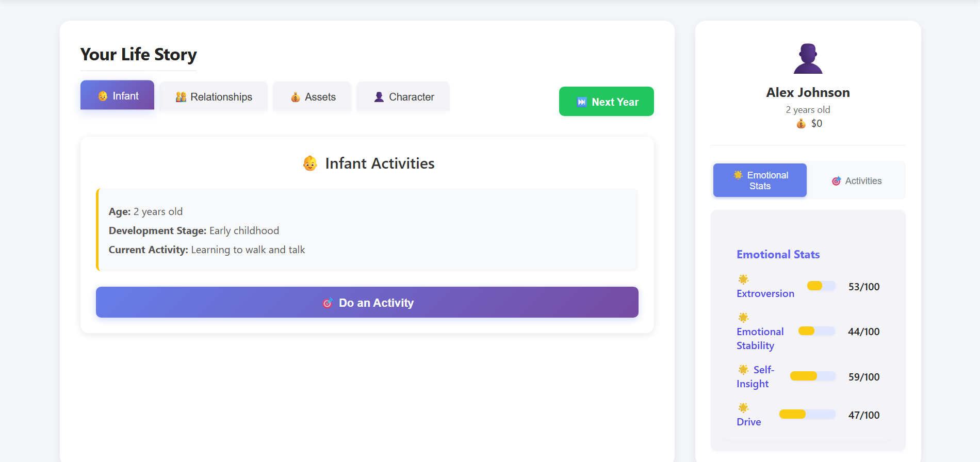Open the Infant tab
The width and height of the screenshot is (980, 462).
pyautogui.click(x=118, y=96)
